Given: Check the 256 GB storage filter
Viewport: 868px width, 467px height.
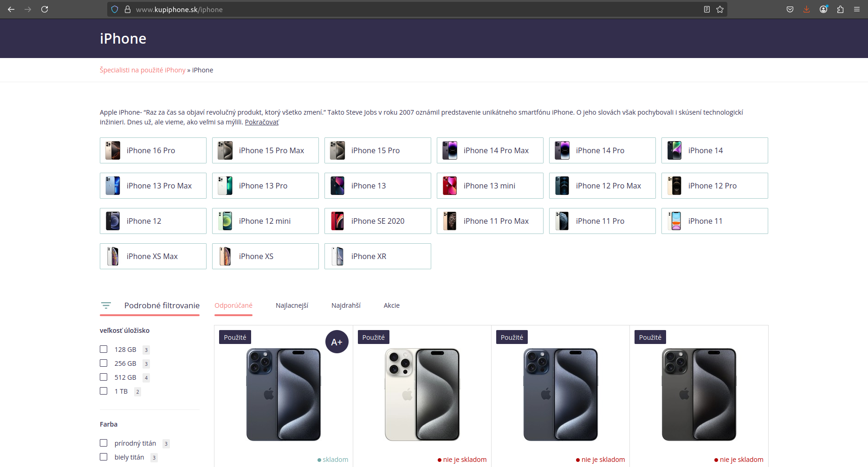Looking at the screenshot, I should click(x=104, y=363).
